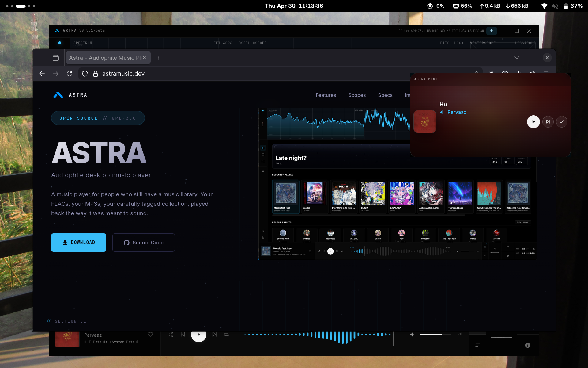Select the SPECTRUM scope panel label

point(83,43)
